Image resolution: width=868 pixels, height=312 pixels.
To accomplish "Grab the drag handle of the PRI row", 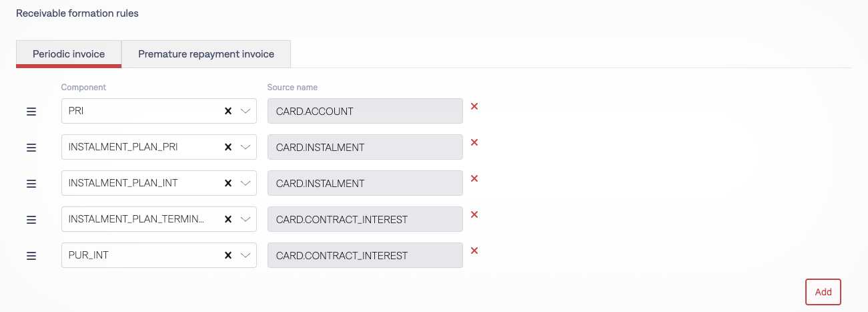I will tap(31, 112).
